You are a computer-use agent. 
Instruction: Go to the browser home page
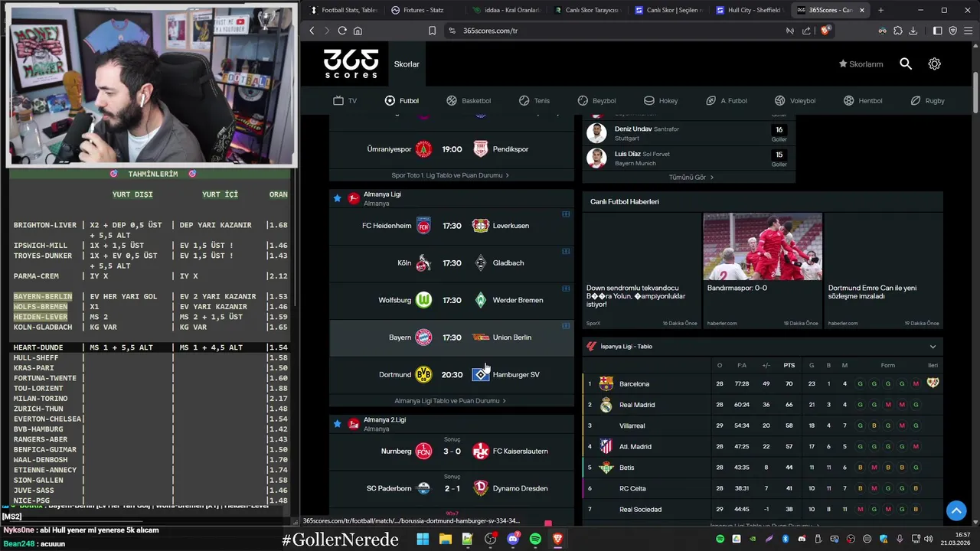coord(358,31)
